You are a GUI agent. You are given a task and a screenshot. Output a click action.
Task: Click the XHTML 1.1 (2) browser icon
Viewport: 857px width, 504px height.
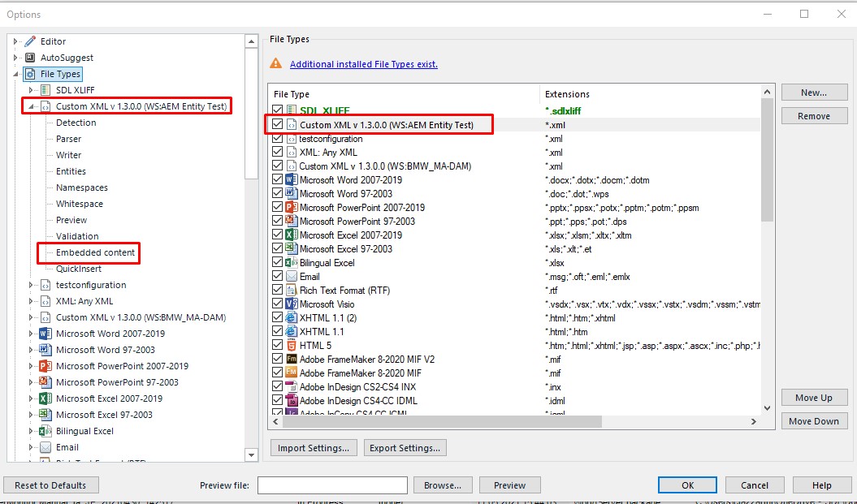click(x=292, y=318)
